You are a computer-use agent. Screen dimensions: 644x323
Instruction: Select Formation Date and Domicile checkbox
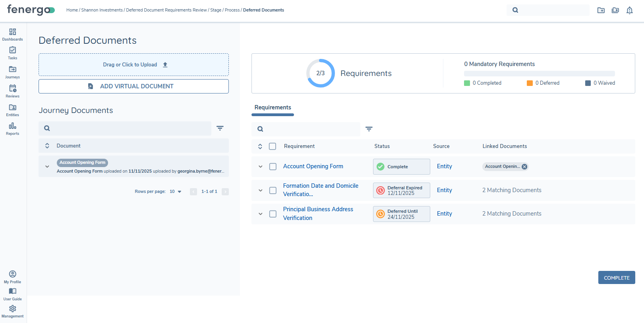(273, 191)
